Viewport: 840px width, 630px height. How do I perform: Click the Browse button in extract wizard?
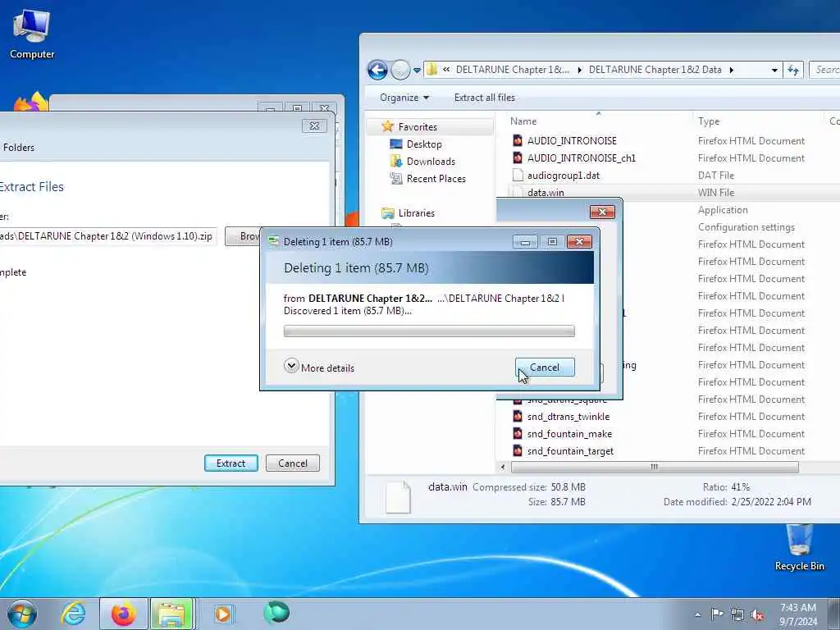(x=243, y=235)
